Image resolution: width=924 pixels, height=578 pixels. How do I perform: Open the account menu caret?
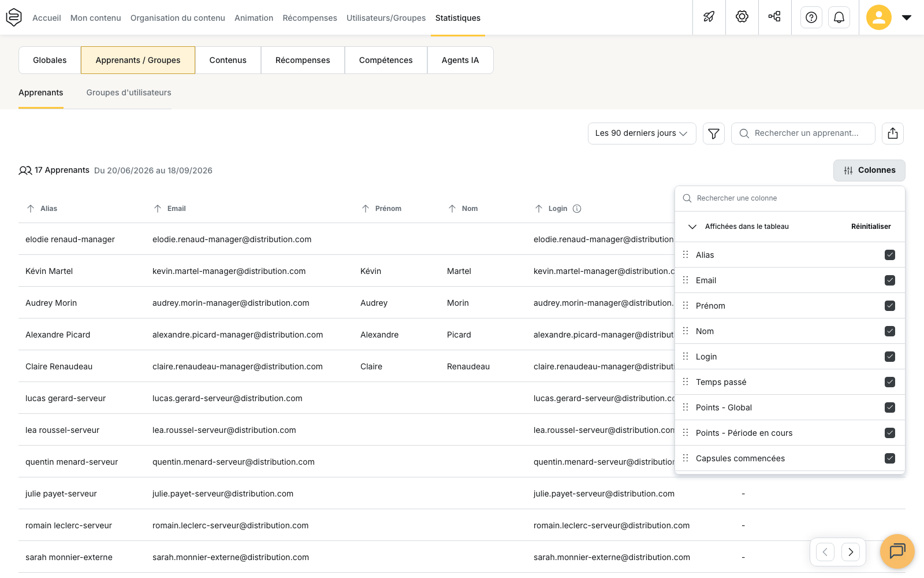(907, 17)
